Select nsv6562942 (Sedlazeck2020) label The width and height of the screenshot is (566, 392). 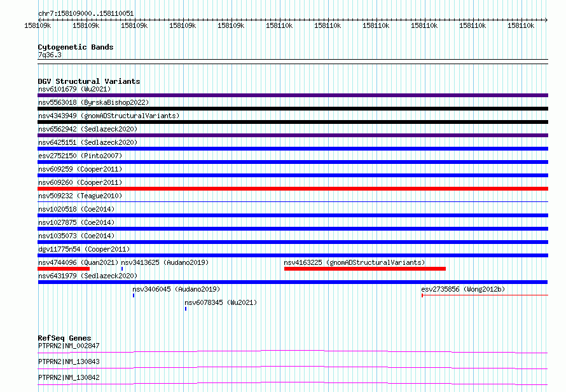(x=88, y=129)
